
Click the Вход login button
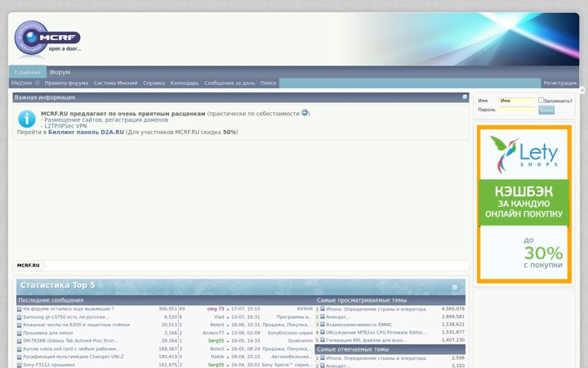tap(546, 110)
